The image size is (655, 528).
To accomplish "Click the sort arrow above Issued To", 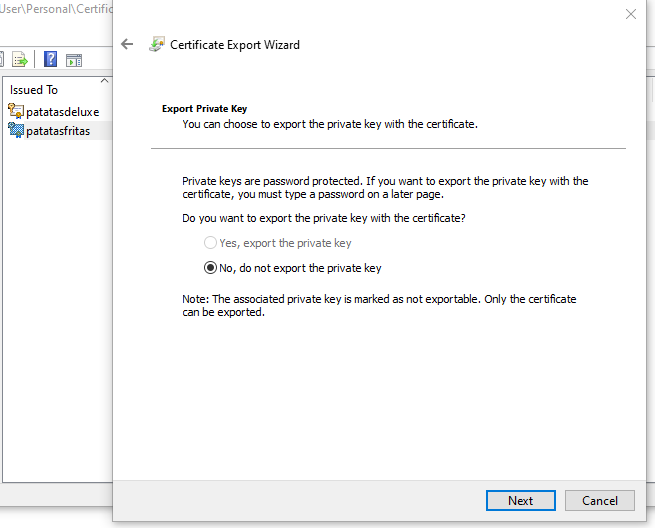I will pyautogui.click(x=104, y=80).
